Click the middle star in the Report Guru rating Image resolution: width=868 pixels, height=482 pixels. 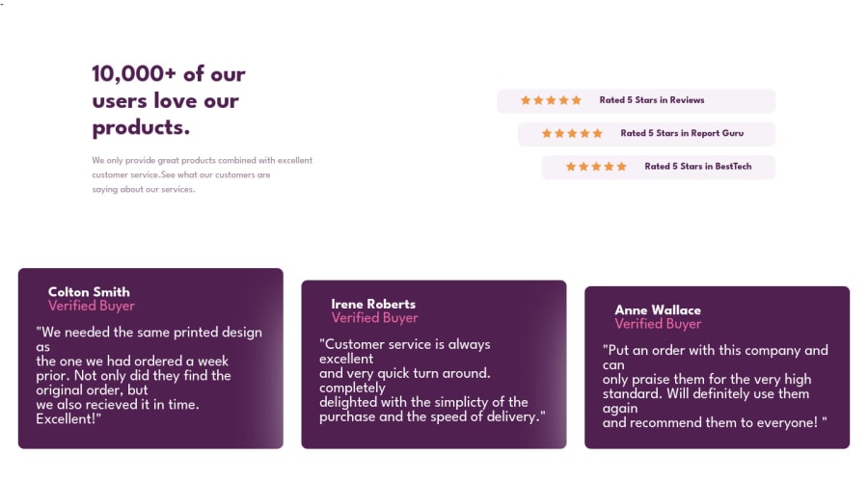pyautogui.click(x=572, y=133)
